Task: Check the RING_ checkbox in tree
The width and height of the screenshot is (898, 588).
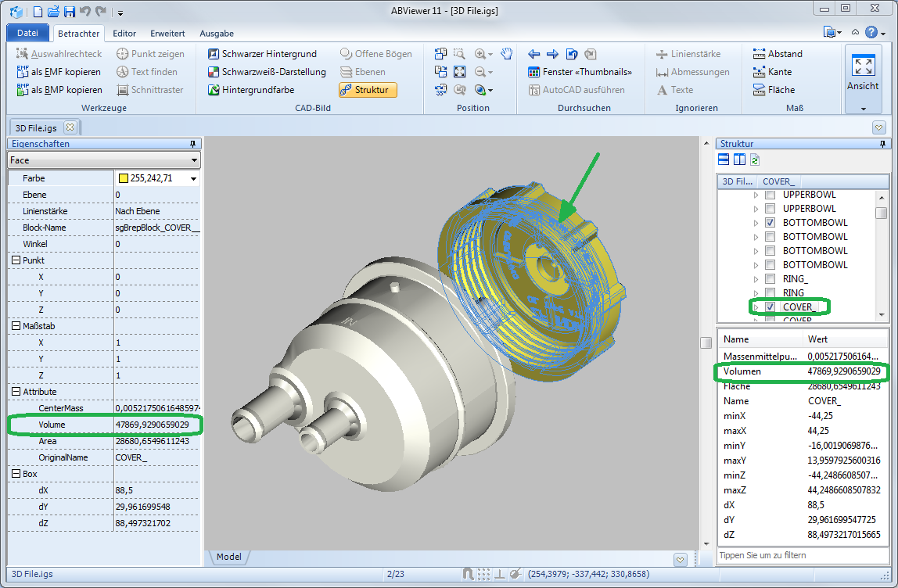Action: pos(770,279)
